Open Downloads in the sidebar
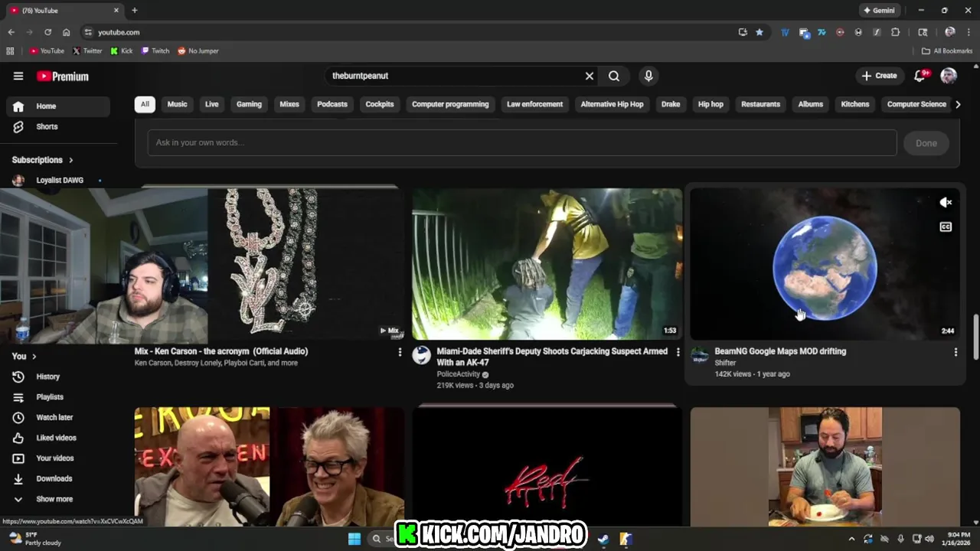 [x=58, y=478]
